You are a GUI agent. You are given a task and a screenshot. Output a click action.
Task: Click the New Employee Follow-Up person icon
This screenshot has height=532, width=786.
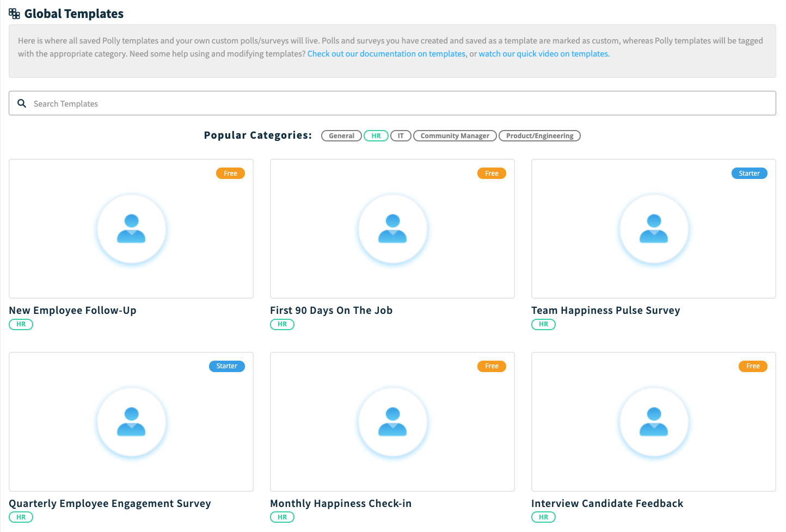coord(131,229)
